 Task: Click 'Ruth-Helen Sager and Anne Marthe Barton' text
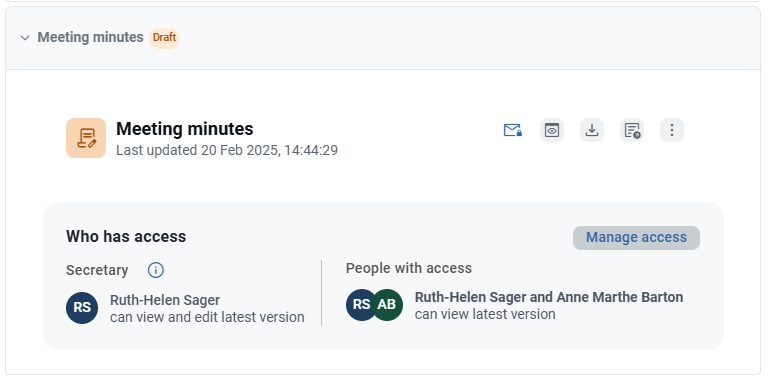pyautogui.click(x=549, y=297)
